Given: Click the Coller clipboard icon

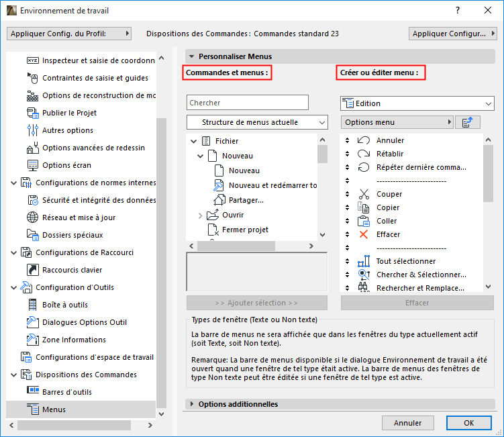Looking at the screenshot, I should pos(364,221).
